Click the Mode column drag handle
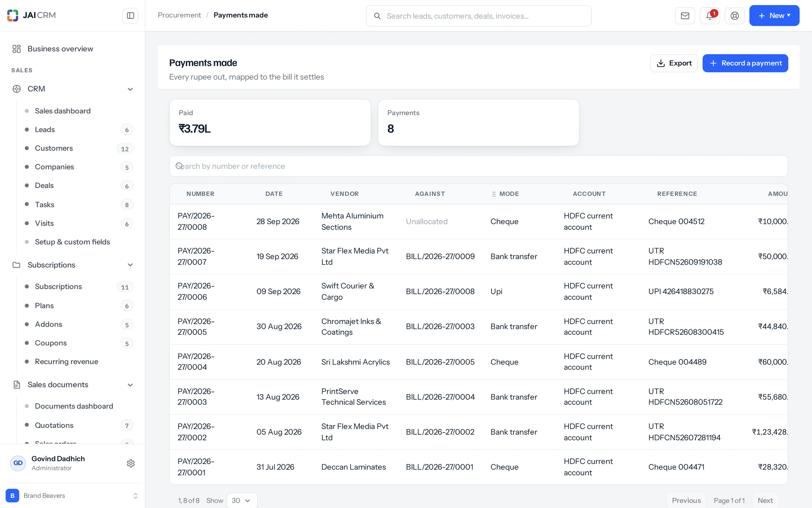This screenshot has width=812, height=508. (494, 194)
